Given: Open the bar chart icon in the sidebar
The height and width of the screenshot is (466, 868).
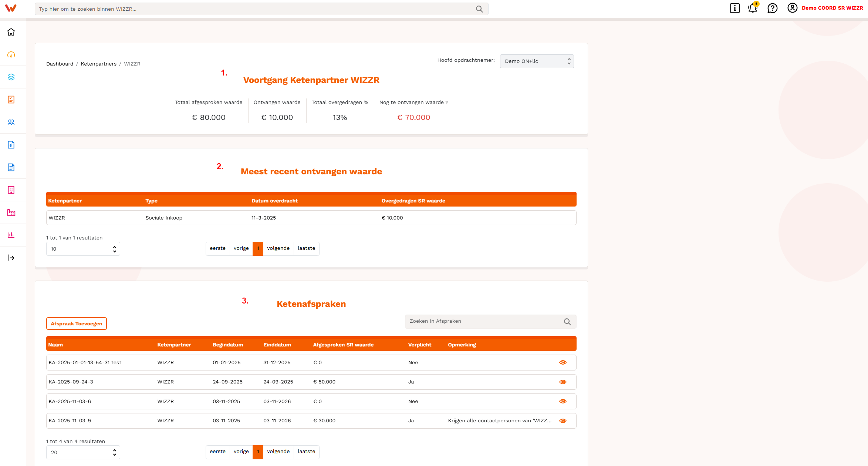Looking at the screenshot, I should [x=11, y=235].
